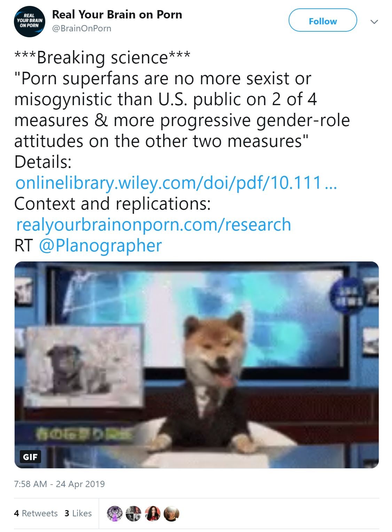Open the @Planographer mention

[x=100, y=245]
